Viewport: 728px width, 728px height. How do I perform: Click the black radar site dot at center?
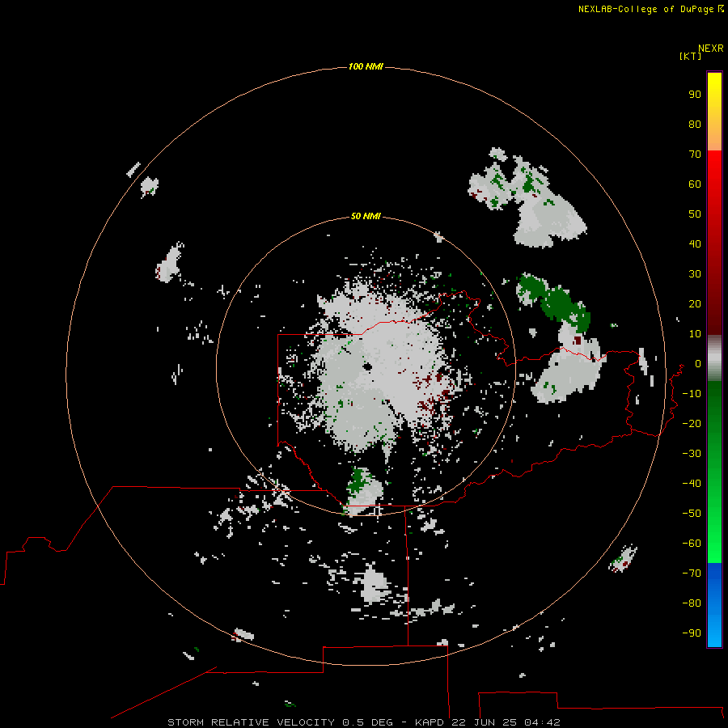(x=367, y=366)
